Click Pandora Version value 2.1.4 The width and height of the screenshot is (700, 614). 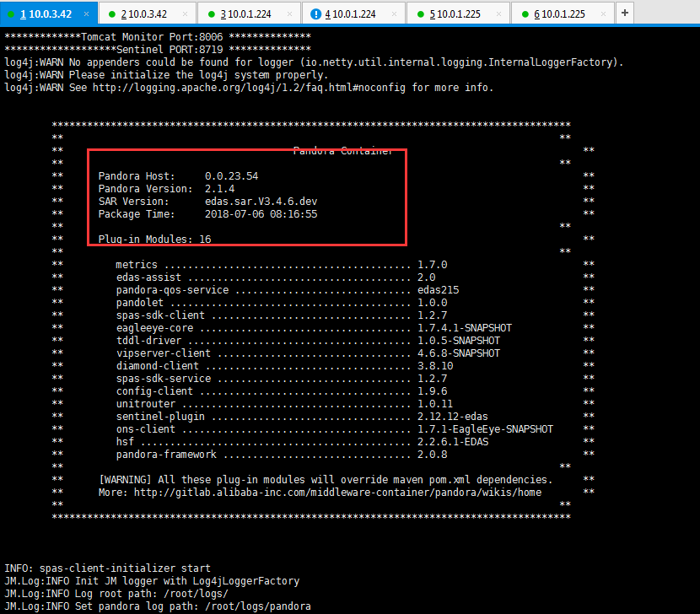pos(219,188)
